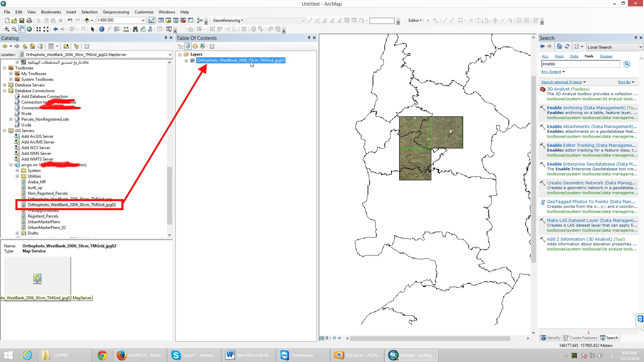This screenshot has width=644, height=362.
Task: Expand the Database Servers node
Action: (x=5, y=85)
